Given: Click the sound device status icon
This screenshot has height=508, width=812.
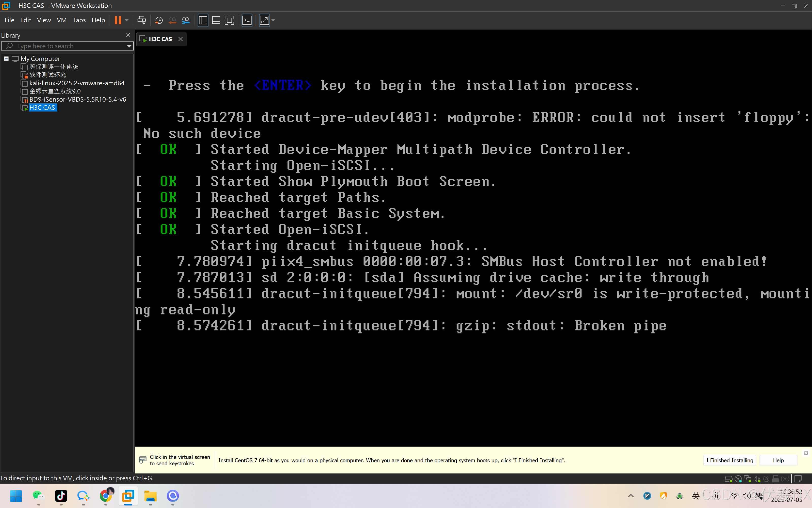Looking at the screenshot, I should click(x=757, y=479).
